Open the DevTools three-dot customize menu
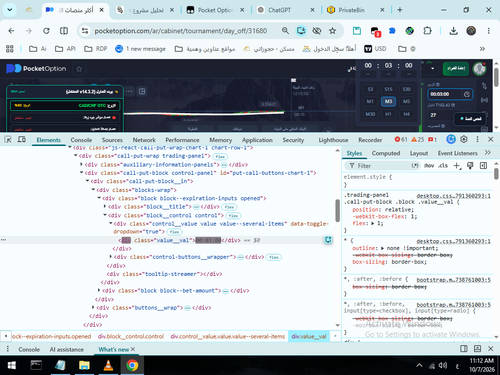 pos(477,139)
